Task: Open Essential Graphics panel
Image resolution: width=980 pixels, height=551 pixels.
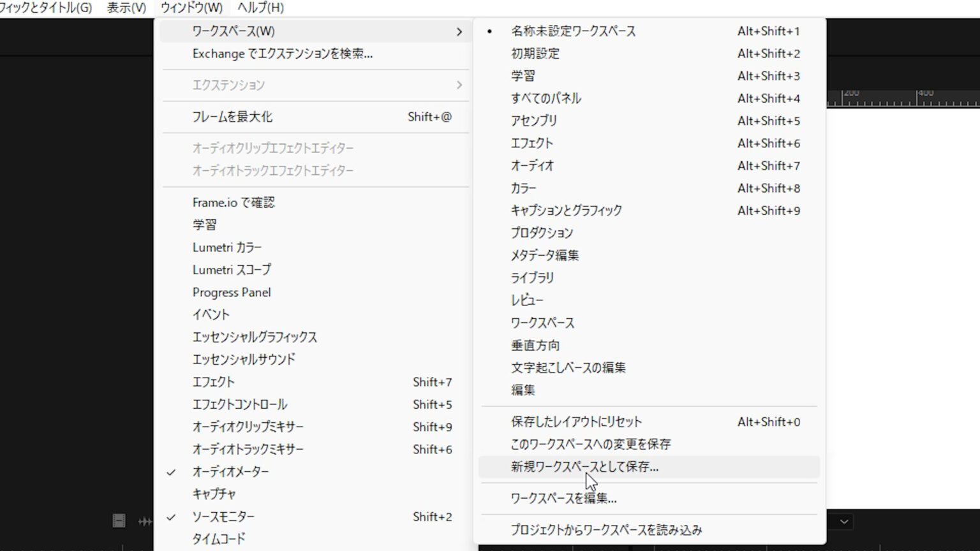Action: [x=255, y=337]
